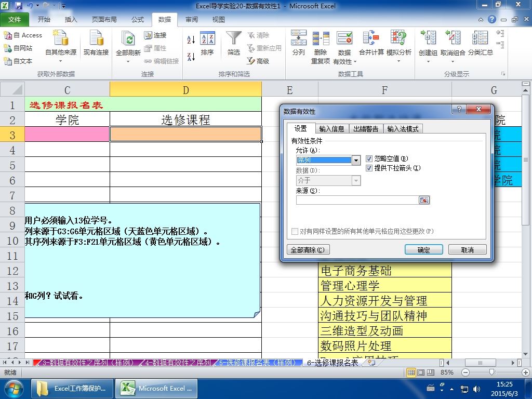
Task: Remove duplicates (删除重复项)
Action: (x=321, y=47)
